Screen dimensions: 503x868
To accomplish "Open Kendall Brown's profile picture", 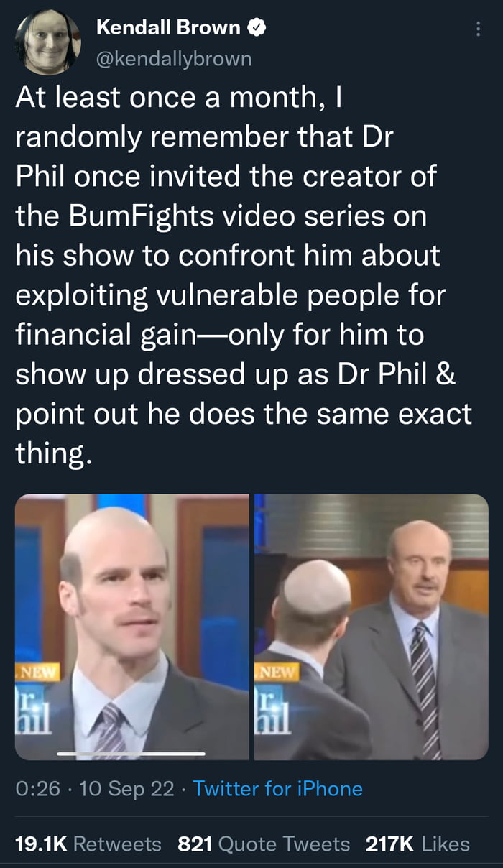I will coord(47,42).
